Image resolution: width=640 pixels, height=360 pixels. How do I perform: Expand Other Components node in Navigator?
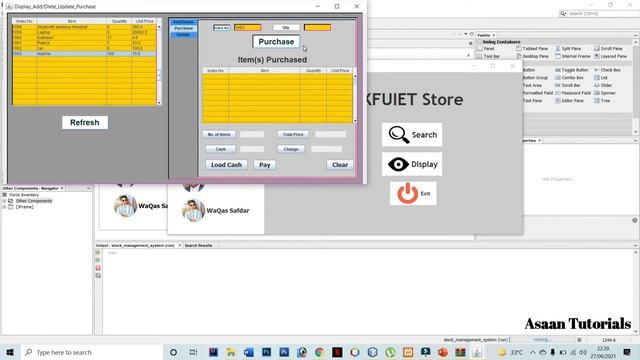tap(4, 201)
